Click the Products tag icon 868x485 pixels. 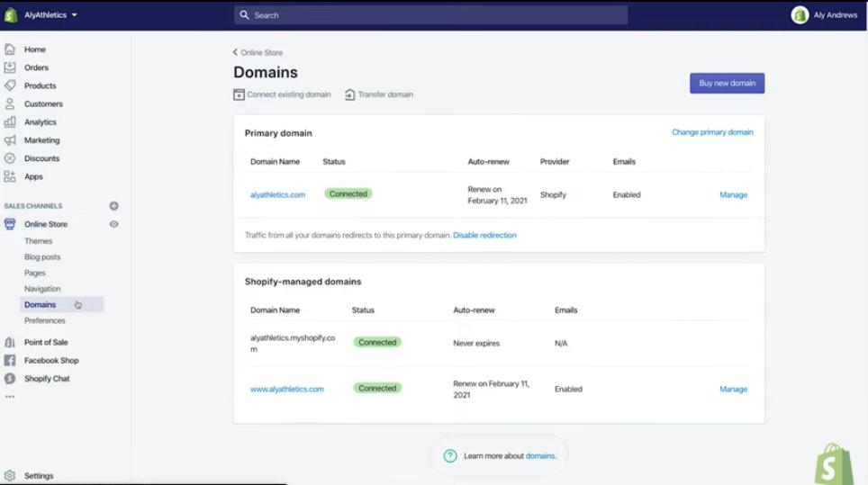click(x=9, y=85)
